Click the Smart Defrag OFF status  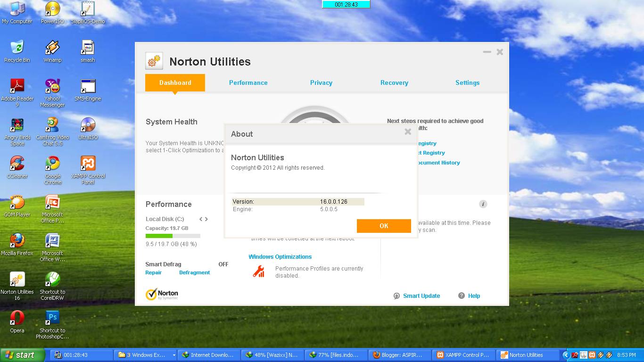[x=223, y=264]
